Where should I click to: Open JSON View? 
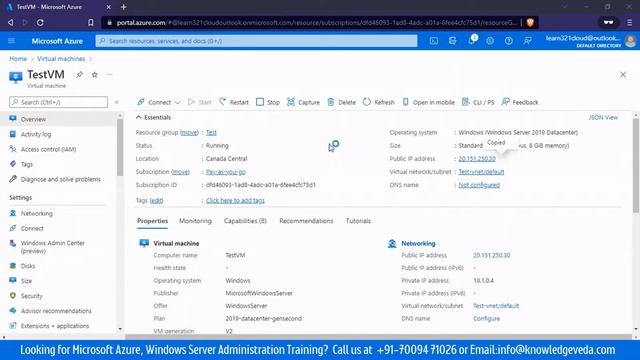(x=603, y=118)
